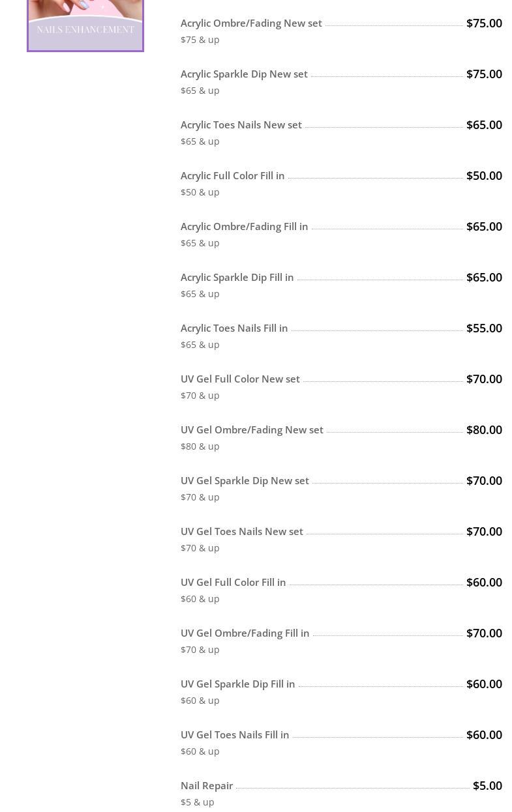The image size is (512, 812).
Task: Choose the UV Gel Sparkle Dip New set entry
Action: coord(245,481)
